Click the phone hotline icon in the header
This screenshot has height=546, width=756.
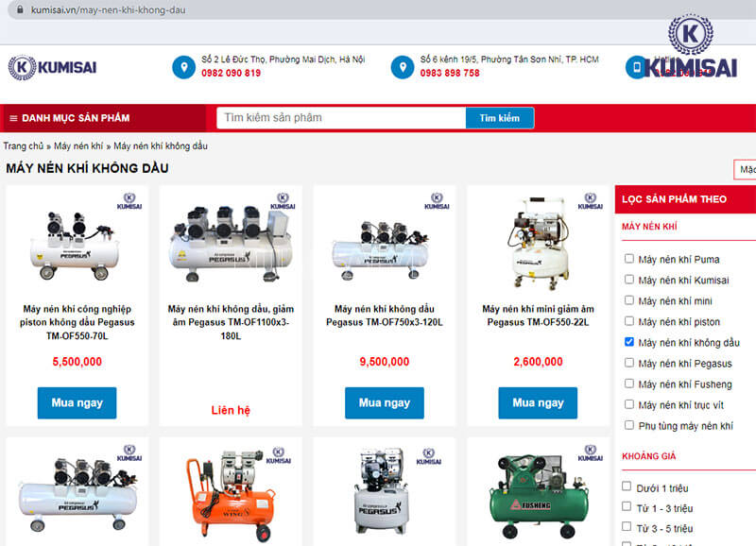tap(636, 67)
